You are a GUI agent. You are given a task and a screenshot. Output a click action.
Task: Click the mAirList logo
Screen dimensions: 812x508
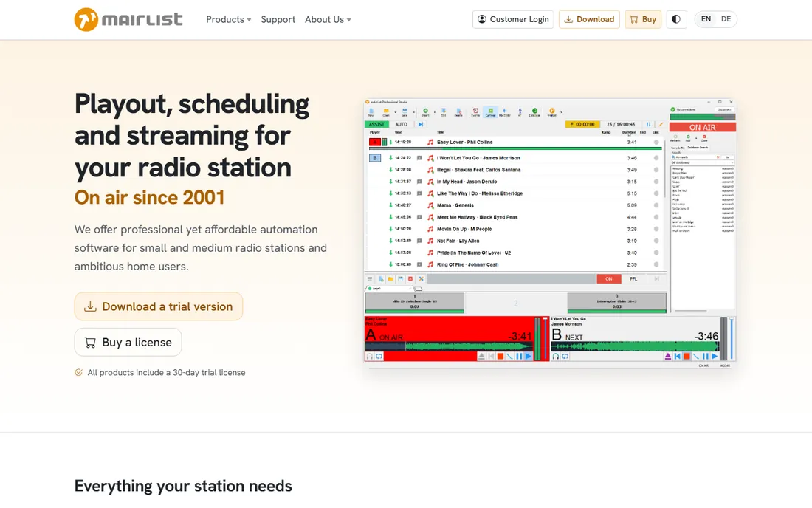[128, 20]
